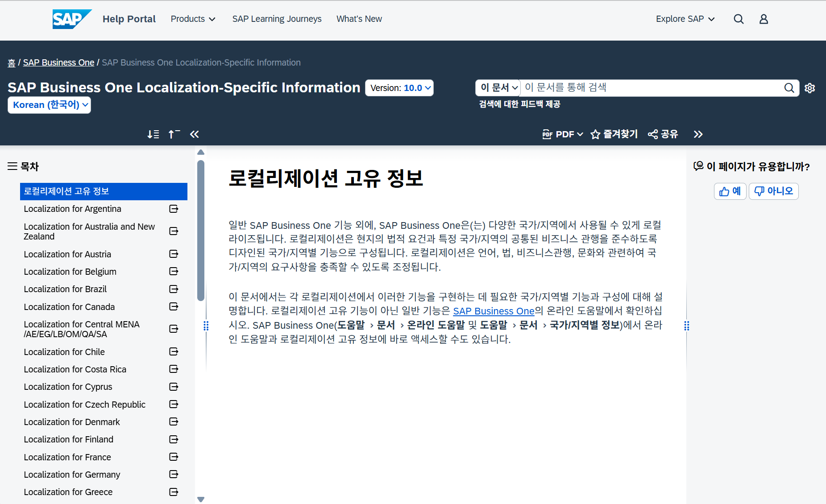Open the Version 10.0 dropdown
The width and height of the screenshot is (826, 504).
[399, 87]
